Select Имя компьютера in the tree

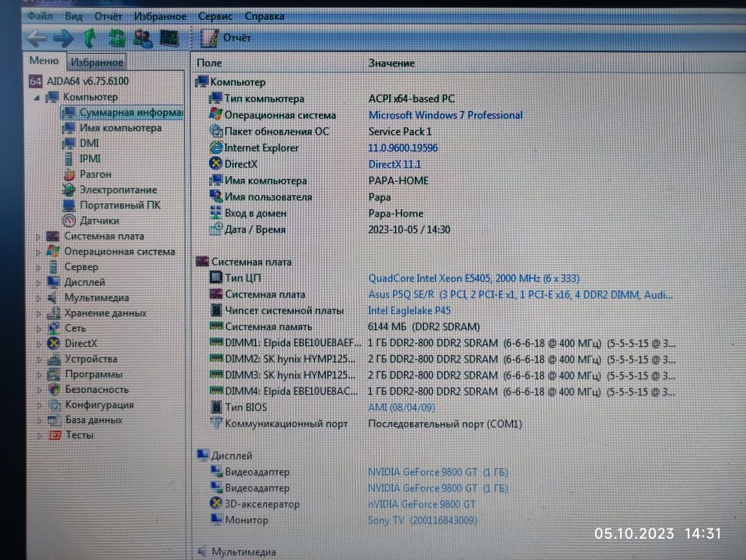[121, 128]
